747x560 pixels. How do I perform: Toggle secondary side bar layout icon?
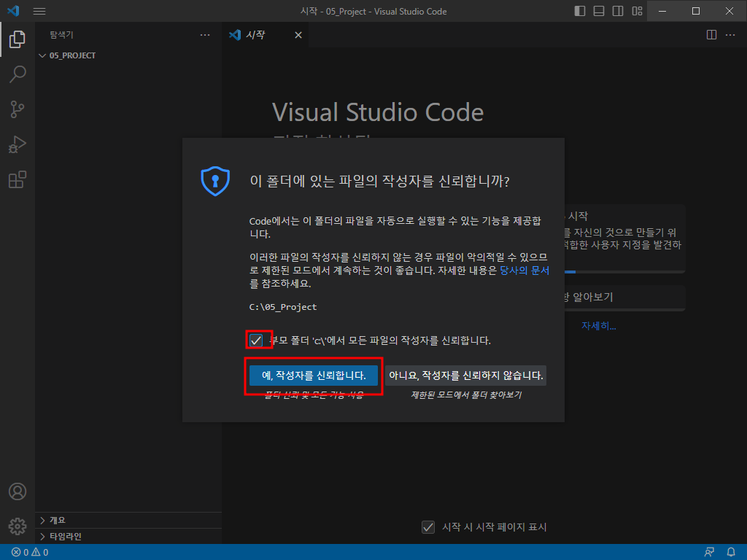[x=618, y=11]
